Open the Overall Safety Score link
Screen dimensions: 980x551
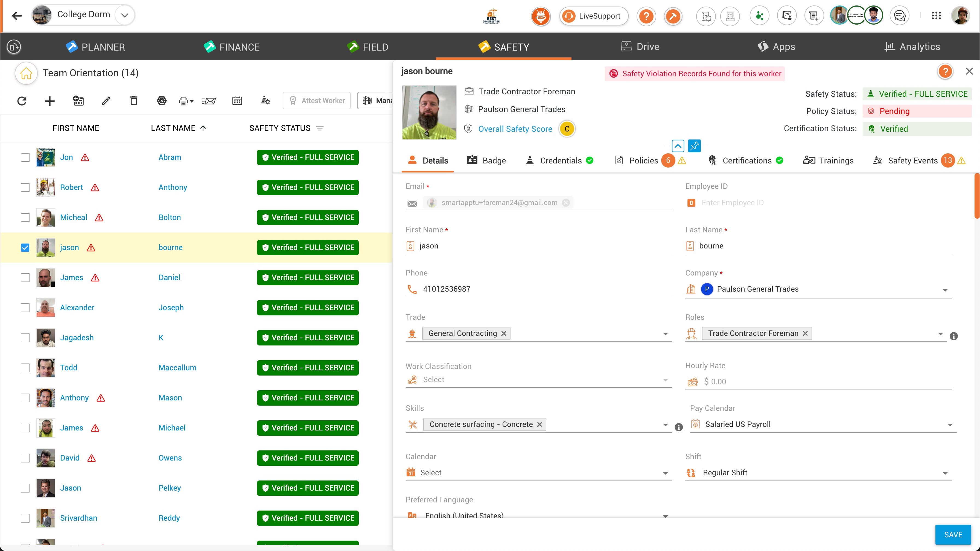[x=515, y=129]
